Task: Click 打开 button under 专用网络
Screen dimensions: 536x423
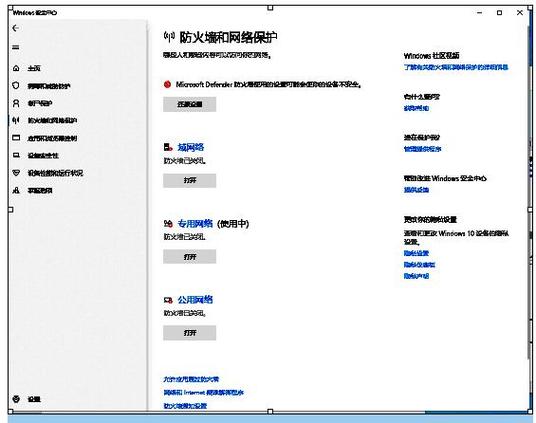Action: point(189,256)
